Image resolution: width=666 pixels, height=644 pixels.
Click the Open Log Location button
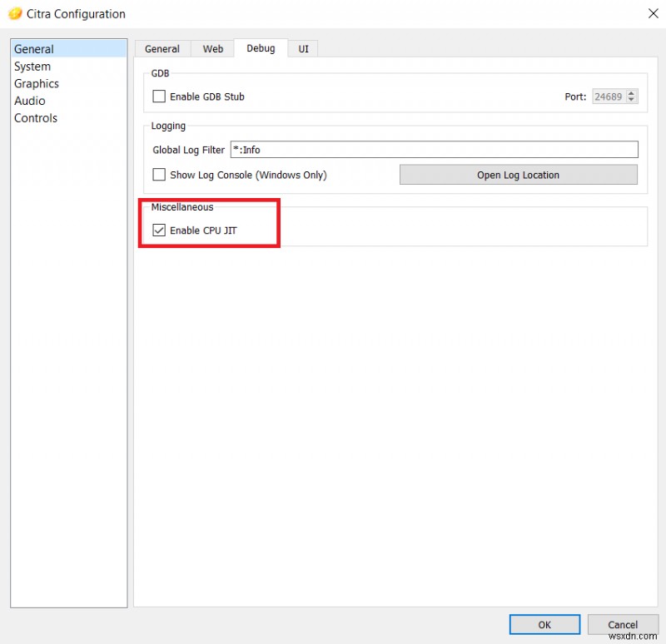pos(518,175)
